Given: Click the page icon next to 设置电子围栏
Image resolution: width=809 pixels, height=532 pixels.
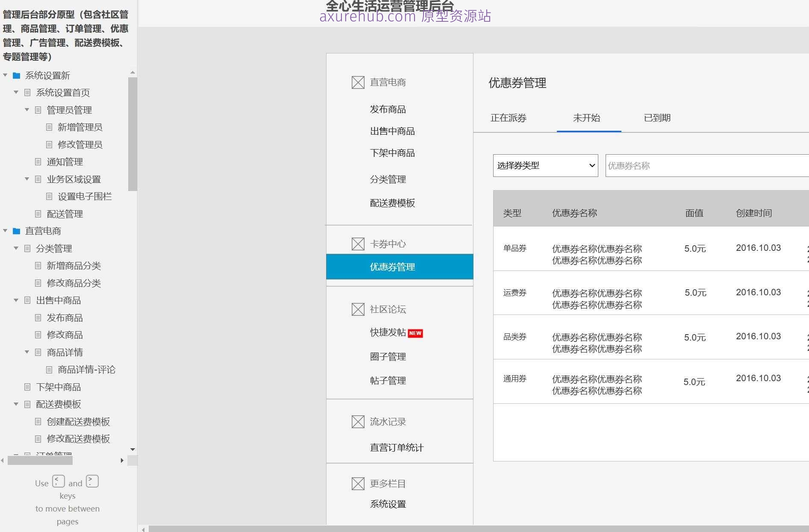Looking at the screenshot, I should (49, 197).
